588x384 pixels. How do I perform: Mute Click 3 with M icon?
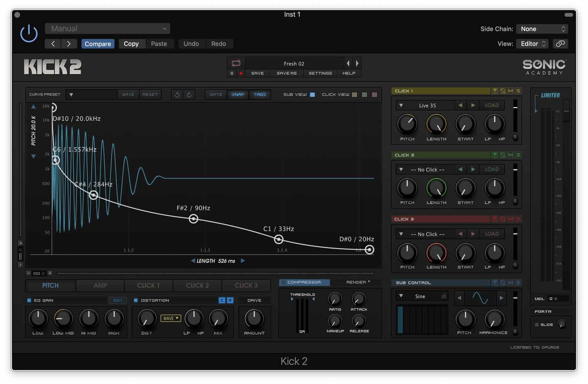510,219
